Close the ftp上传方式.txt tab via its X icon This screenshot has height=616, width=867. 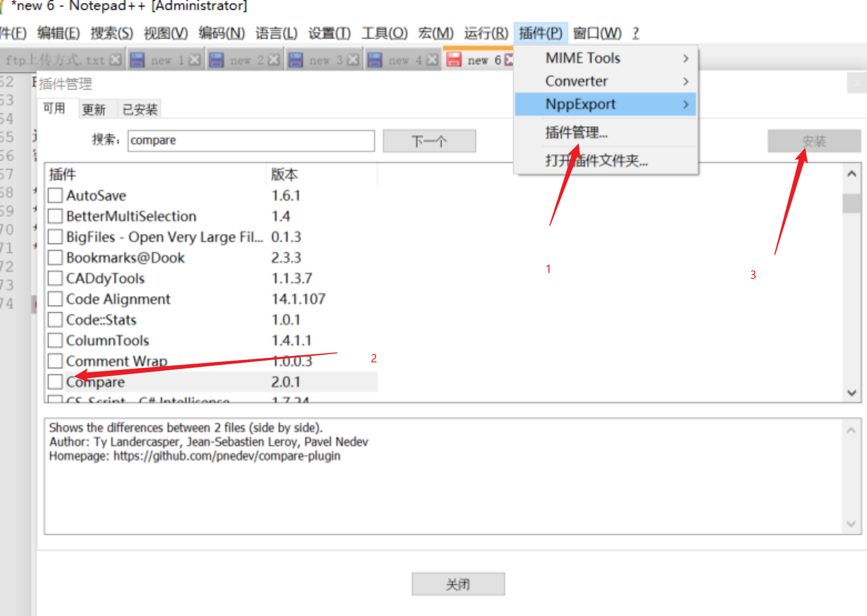point(115,59)
